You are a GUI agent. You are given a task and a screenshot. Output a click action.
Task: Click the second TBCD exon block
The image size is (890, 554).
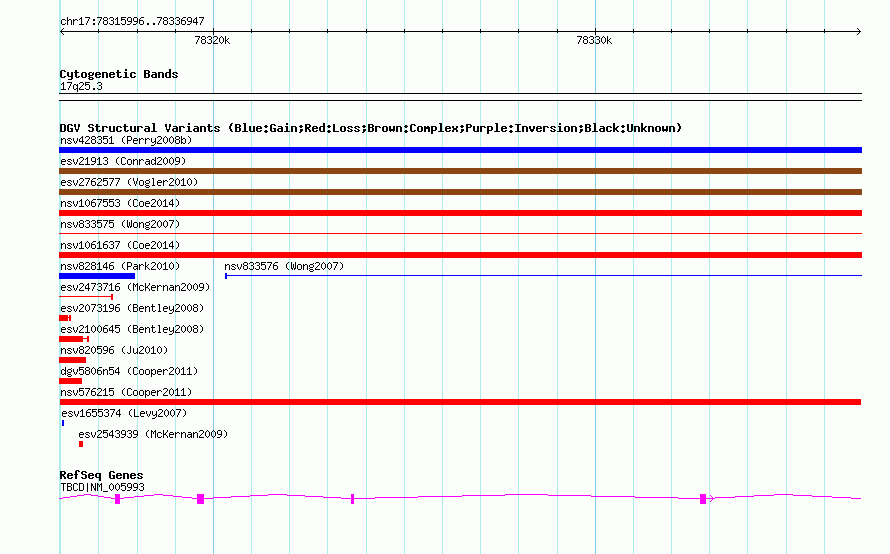tap(200, 499)
